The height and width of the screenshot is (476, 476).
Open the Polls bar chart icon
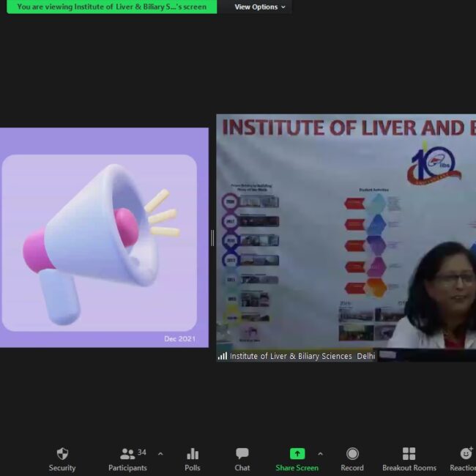193,459
